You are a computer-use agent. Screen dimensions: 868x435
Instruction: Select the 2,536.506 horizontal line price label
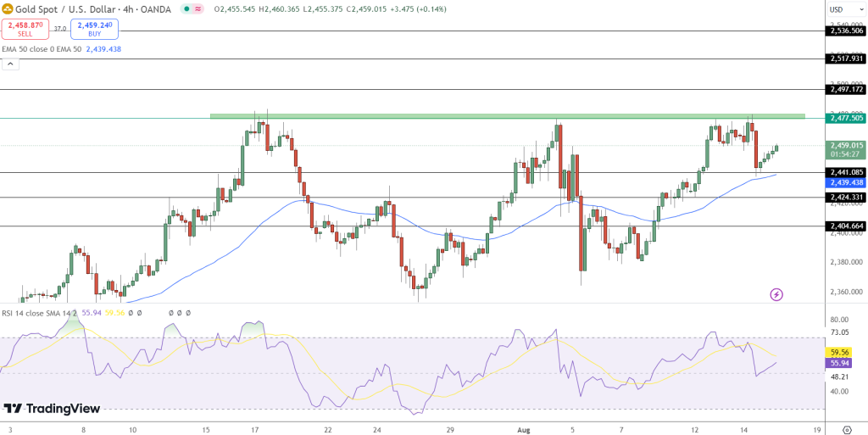845,31
